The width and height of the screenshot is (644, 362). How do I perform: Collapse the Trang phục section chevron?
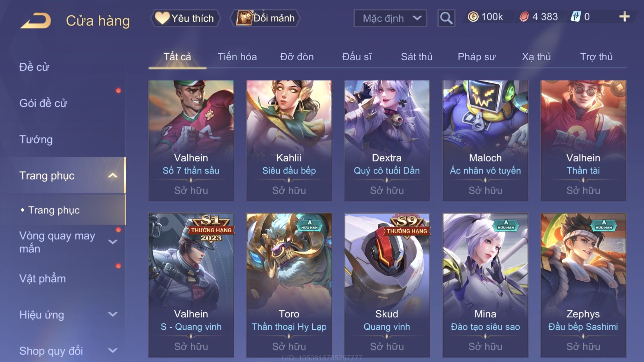click(x=113, y=175)
